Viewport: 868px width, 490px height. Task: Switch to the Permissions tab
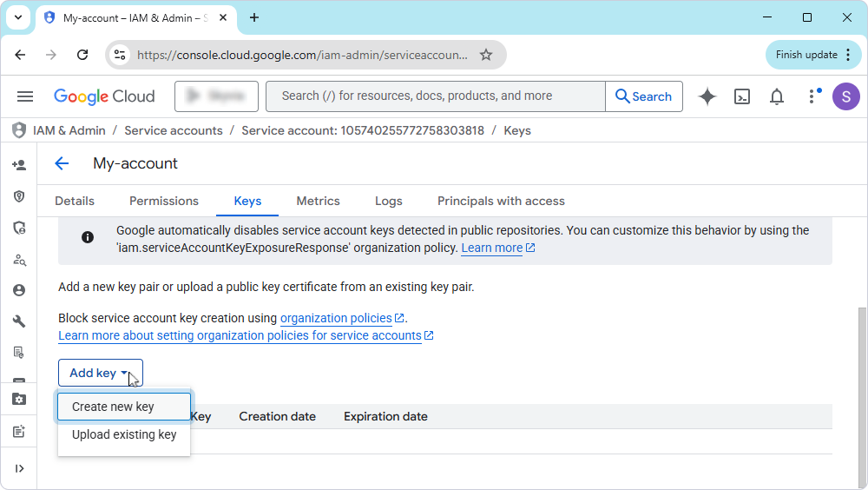tap(164, 201)
